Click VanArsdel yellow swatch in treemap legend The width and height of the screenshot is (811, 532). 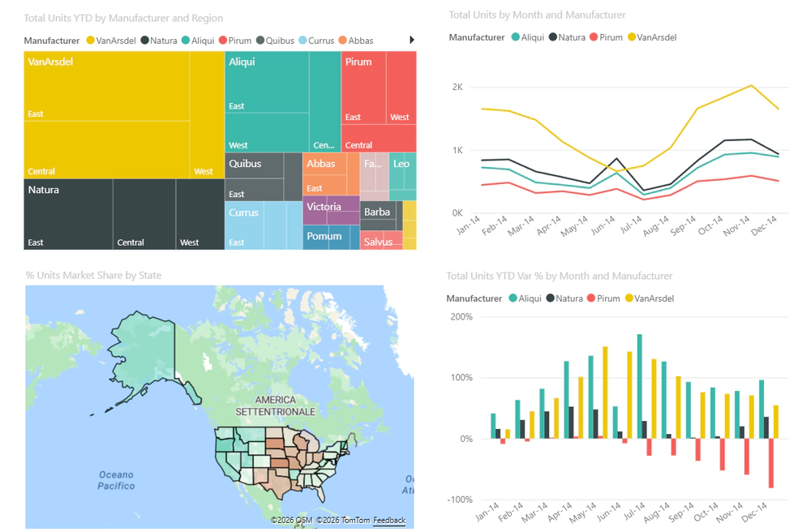click(x=90, y=41)
